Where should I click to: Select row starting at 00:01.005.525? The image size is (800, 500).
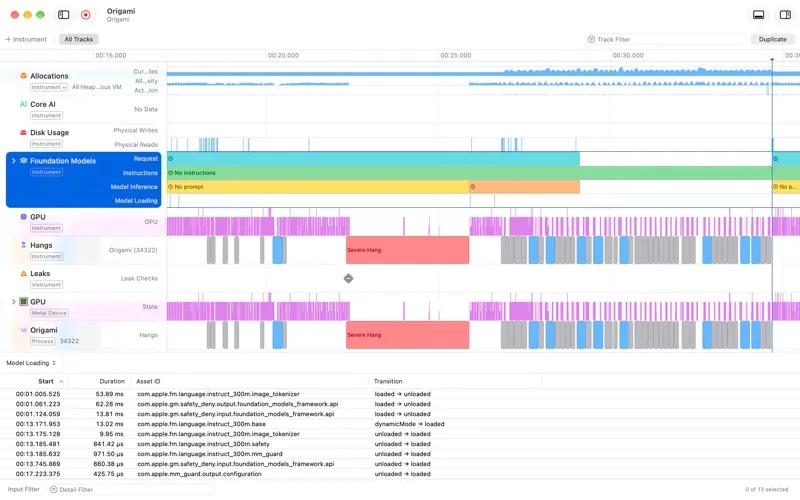coord(400,394)
